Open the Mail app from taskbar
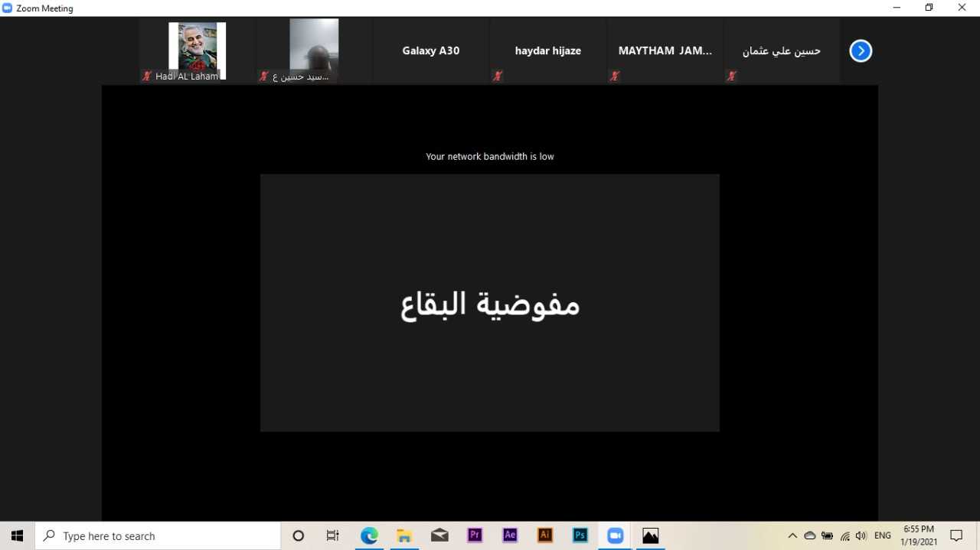Viewport: 980px width, 550px height. [x=439, y=535]
